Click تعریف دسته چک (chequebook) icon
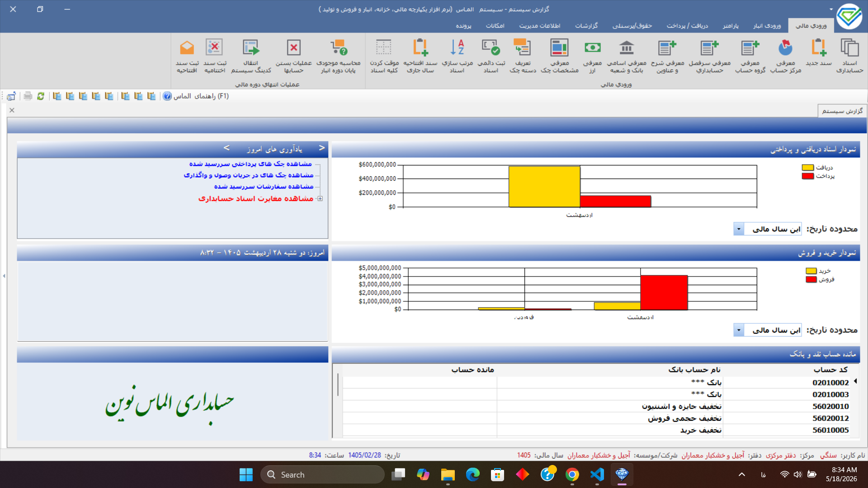Image resolution: width=868 pixels, height=488 pixels. (x=523, y=56)
